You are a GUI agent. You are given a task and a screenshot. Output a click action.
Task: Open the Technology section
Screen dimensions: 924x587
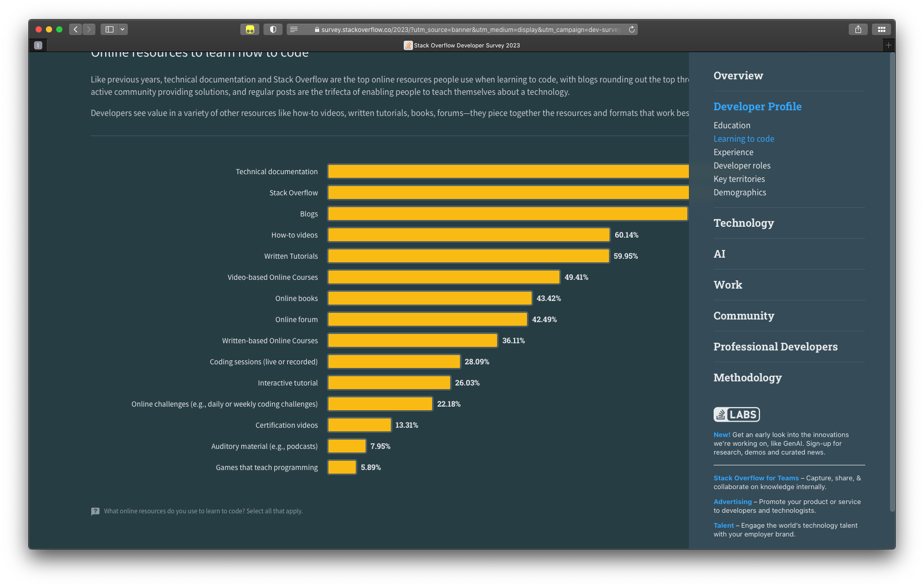click(744, 223)
